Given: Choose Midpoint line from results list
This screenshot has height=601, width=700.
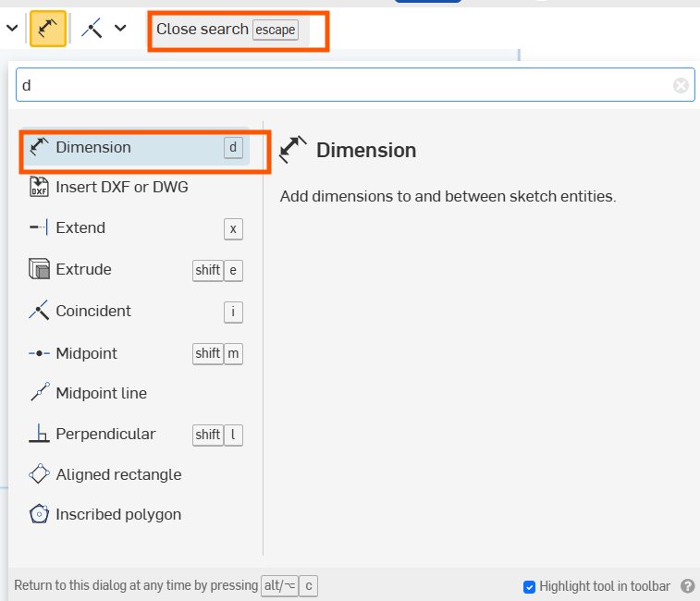Looking at the screenshot, I should coord(101,393).
